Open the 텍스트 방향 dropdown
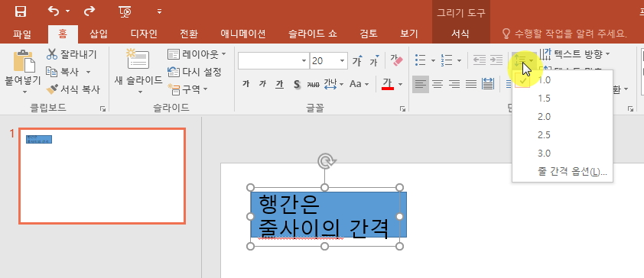 pos(574,53)
